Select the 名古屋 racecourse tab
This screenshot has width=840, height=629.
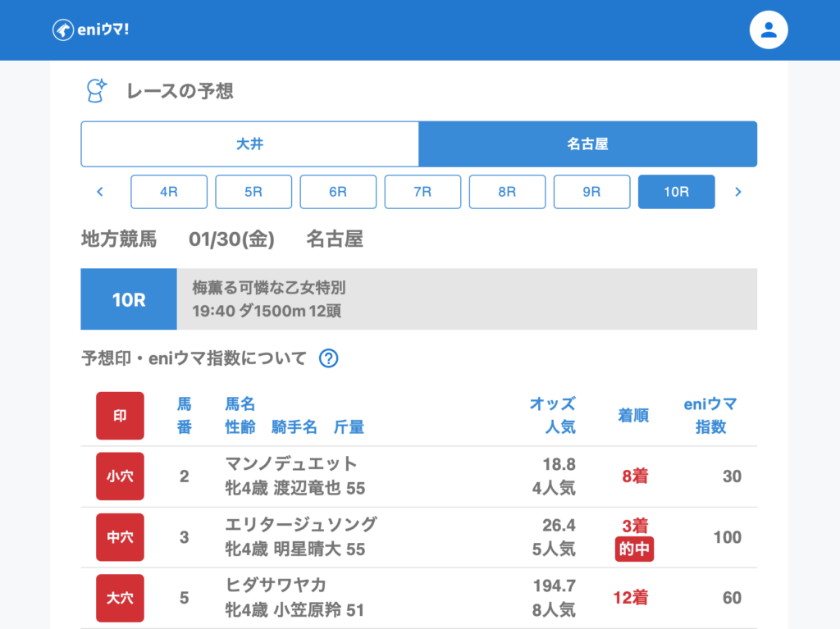pos(587,144)
